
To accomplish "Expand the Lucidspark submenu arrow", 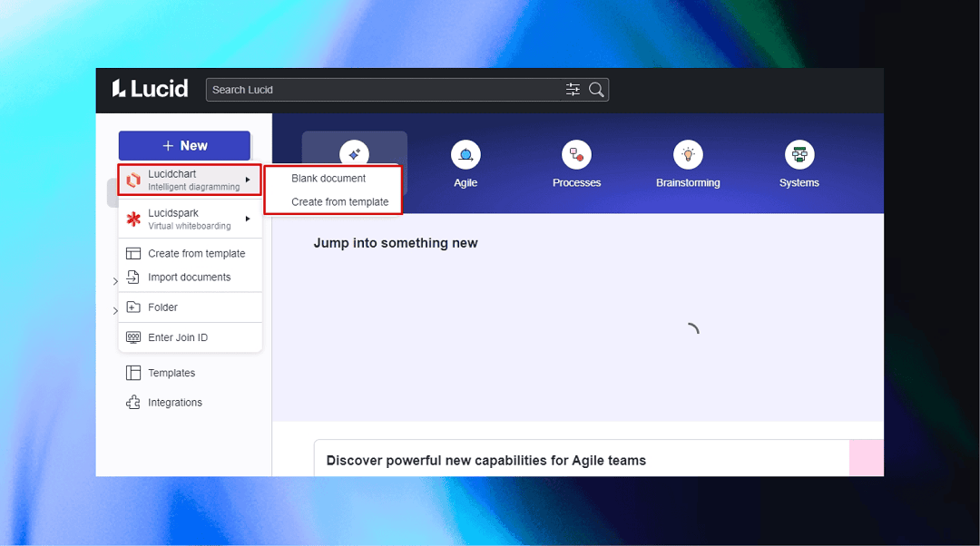I will click(248, 219).
